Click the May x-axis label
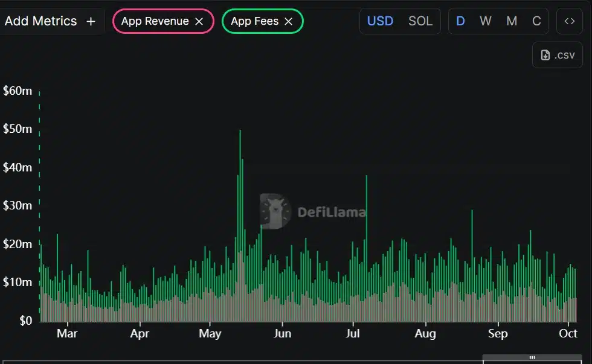Viewport: 592px width, 364px height. coord(210,333)
